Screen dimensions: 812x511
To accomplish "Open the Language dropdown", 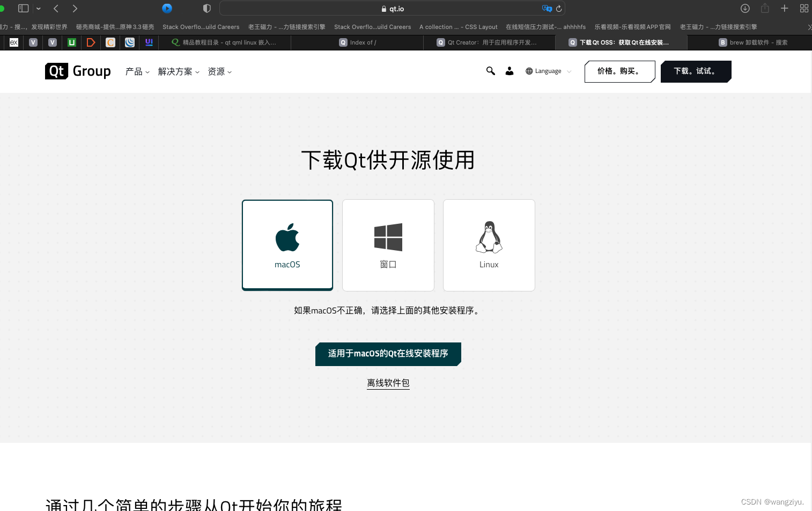I will [548, 71].
